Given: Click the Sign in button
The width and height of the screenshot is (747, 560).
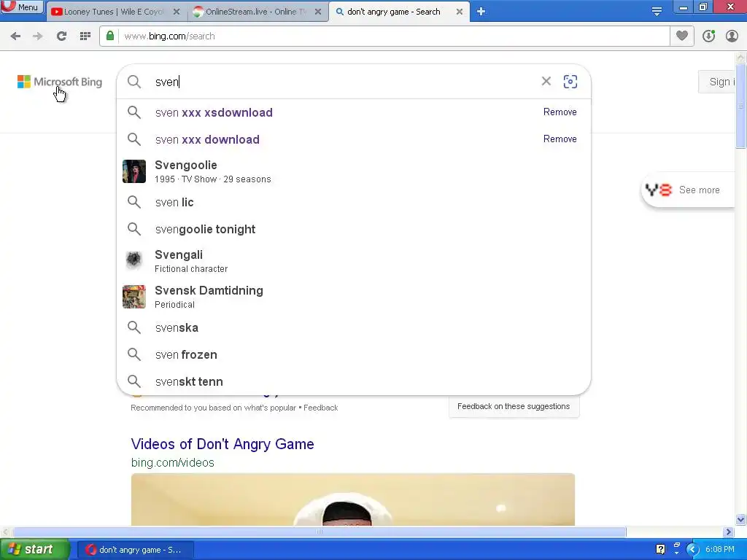Looking at the screenshot, I should (x=717, y=82).
